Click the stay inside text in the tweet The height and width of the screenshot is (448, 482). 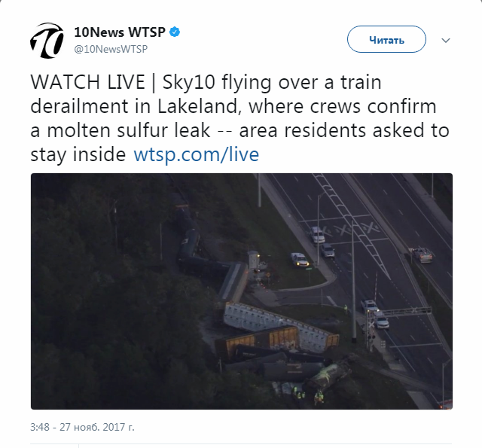(78, 154)
